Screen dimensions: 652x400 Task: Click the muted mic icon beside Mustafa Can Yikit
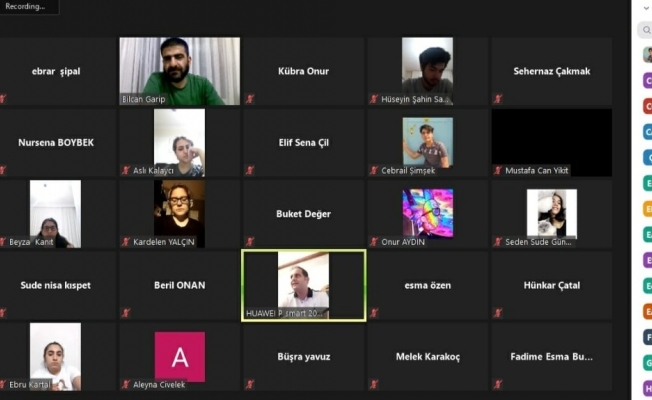(497, 170)
